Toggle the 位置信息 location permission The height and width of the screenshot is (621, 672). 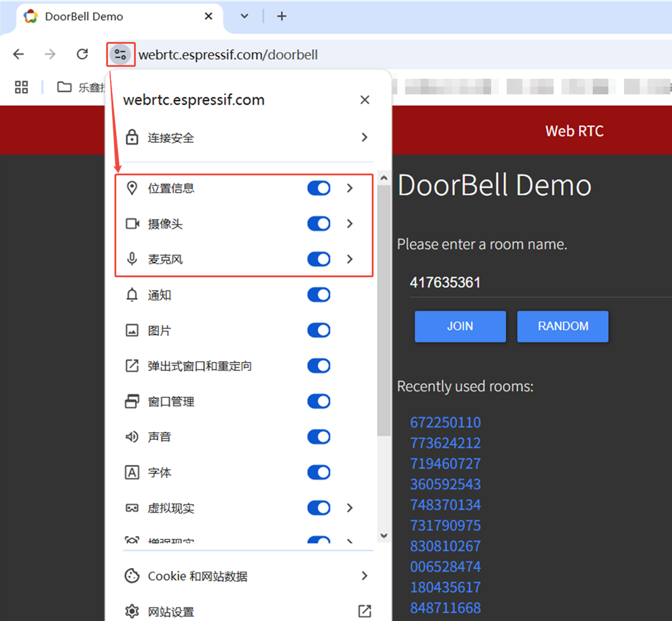pos(319,188)
